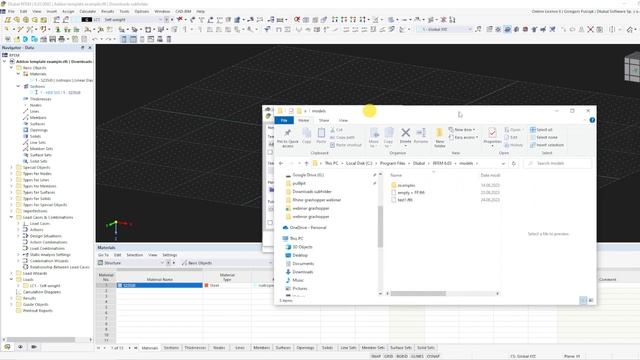The height and width of the screenshot is (360, 640).
Task: Open Easy access dropdown in Explorer
Action: coord(463,137)
